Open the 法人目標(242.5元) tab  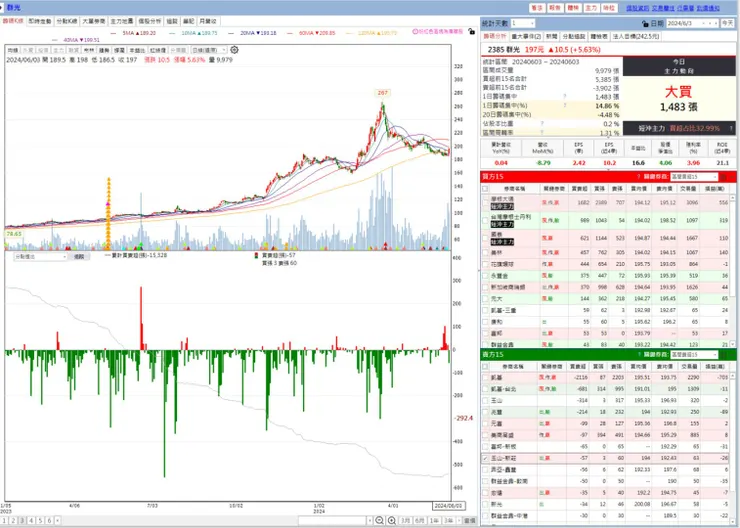636,36
